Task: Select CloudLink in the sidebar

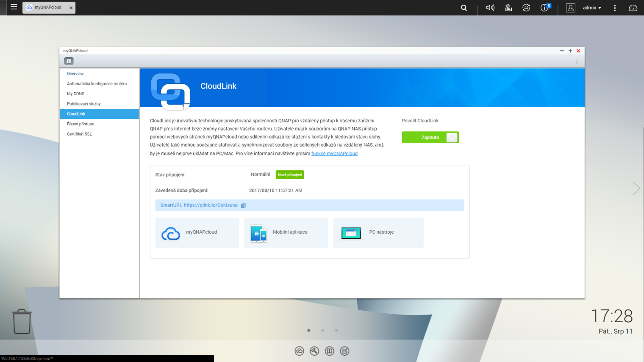Action: [99, 114]
